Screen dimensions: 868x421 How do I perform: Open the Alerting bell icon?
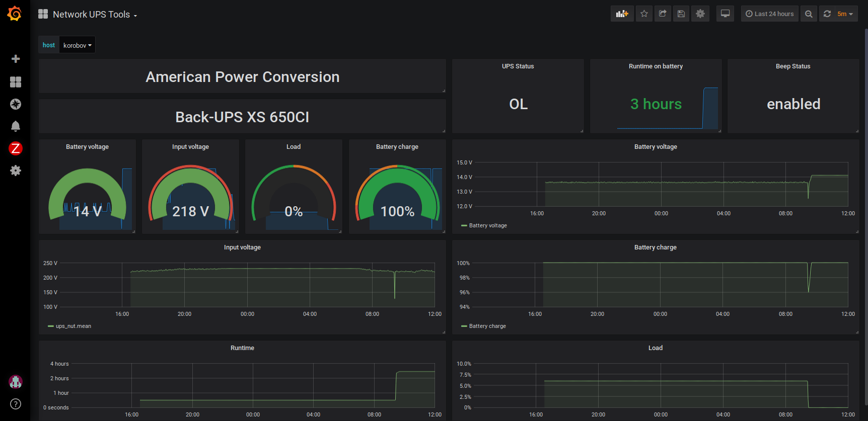point(16,126)
